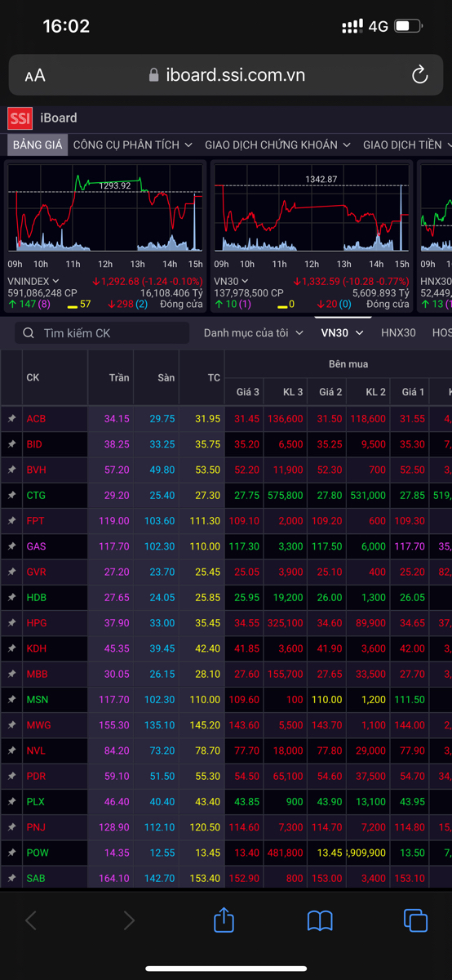452x980 pixels.
Task: Open the Safari share sheet icon
Action: pos(224,920)
